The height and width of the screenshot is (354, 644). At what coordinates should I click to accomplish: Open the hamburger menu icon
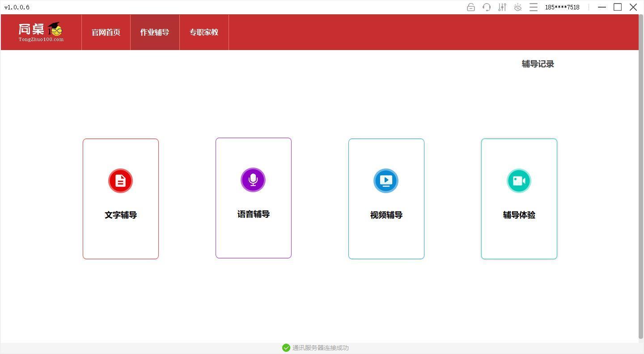pyautogui.click(x=534, y=7)
